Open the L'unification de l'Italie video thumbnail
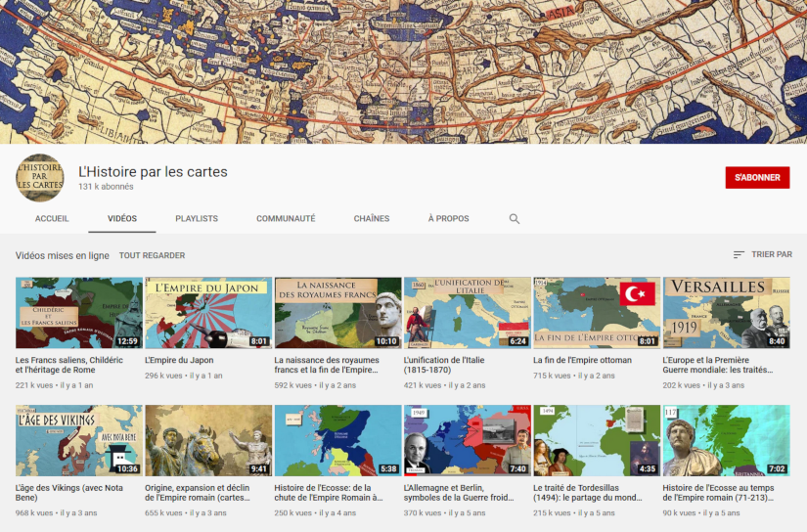This screenshot has width=807, height=532. coord(467,313)
